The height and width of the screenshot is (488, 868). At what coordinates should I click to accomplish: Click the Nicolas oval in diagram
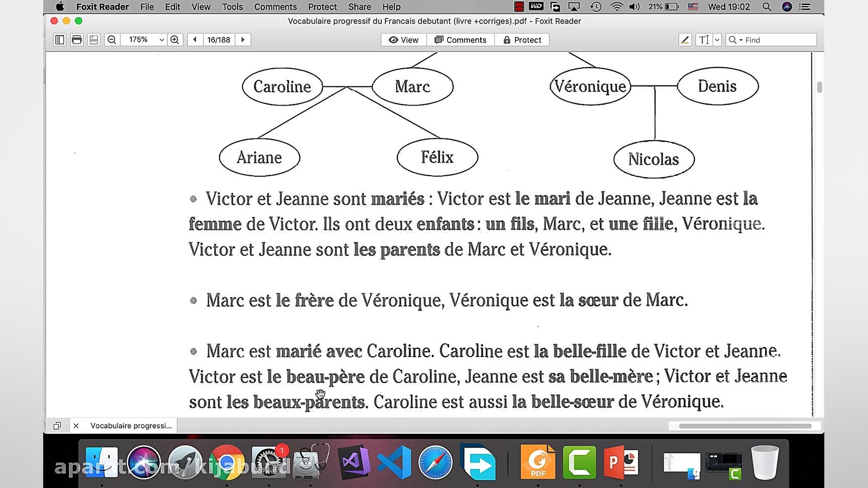click(654, 159)
